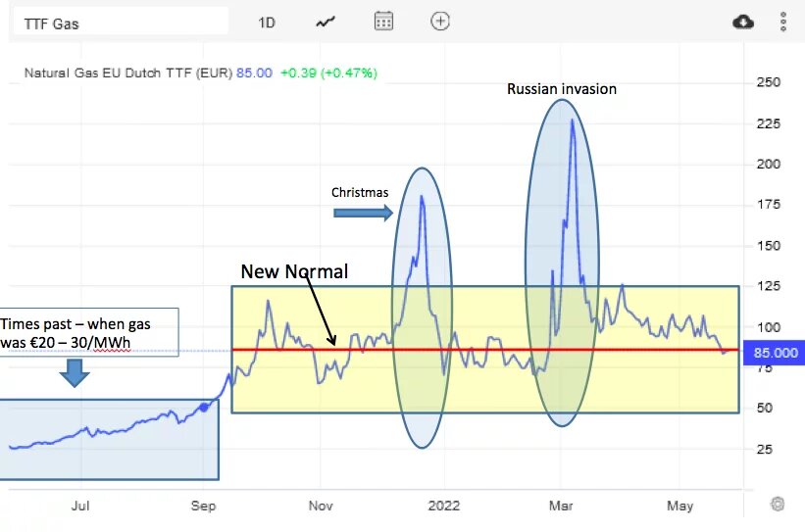Open the three-dot more options menu

point(782,23)
